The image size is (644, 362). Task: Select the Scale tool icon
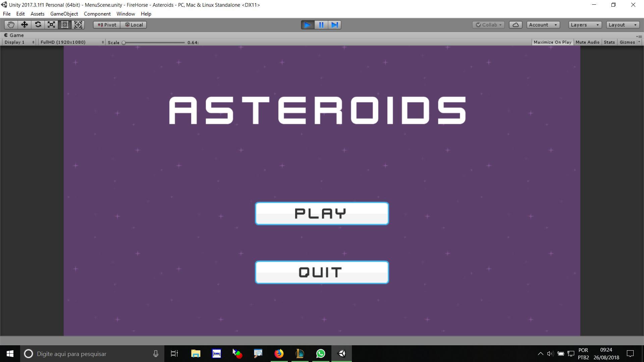pos(51,25)
